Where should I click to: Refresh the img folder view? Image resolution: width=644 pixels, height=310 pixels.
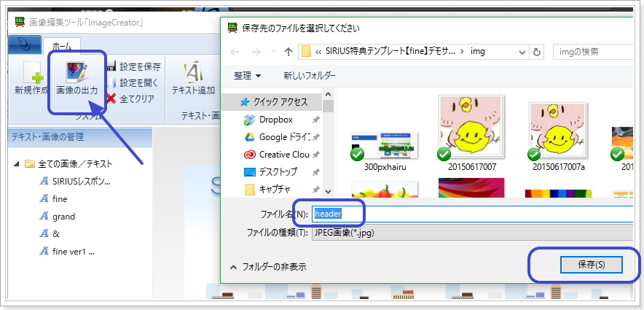click(536, 53)
